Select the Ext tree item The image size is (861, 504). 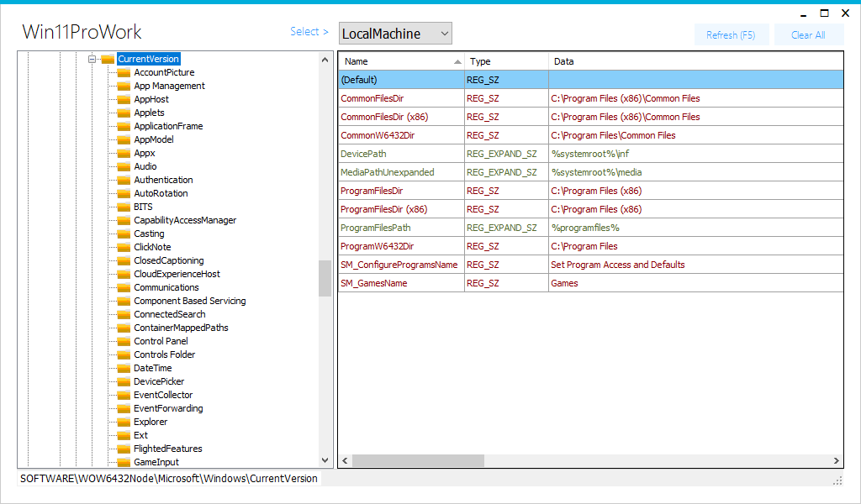click(x=140, y=435)
